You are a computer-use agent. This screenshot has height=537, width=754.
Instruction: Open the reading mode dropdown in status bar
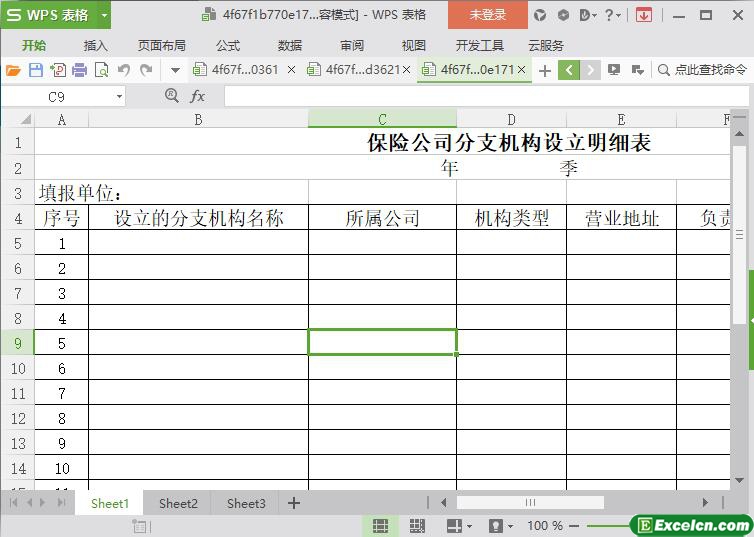510,527
